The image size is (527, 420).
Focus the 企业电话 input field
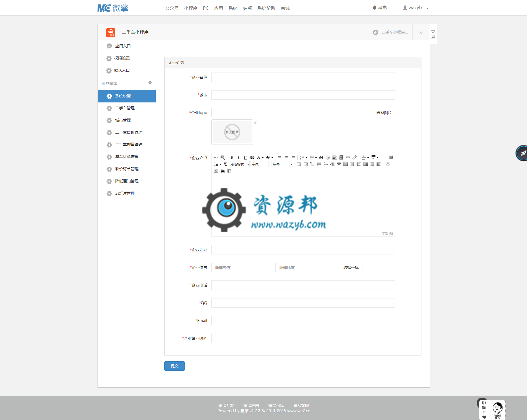click(303, 285)
